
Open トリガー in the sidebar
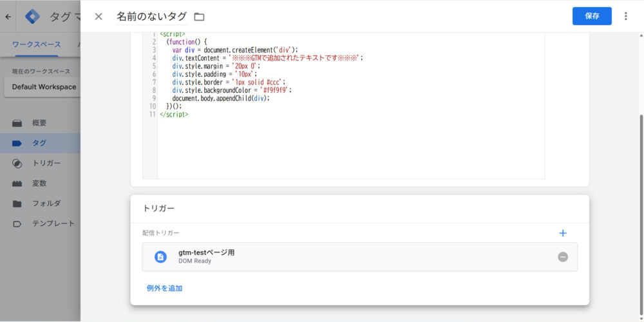[x=46, y=164]
